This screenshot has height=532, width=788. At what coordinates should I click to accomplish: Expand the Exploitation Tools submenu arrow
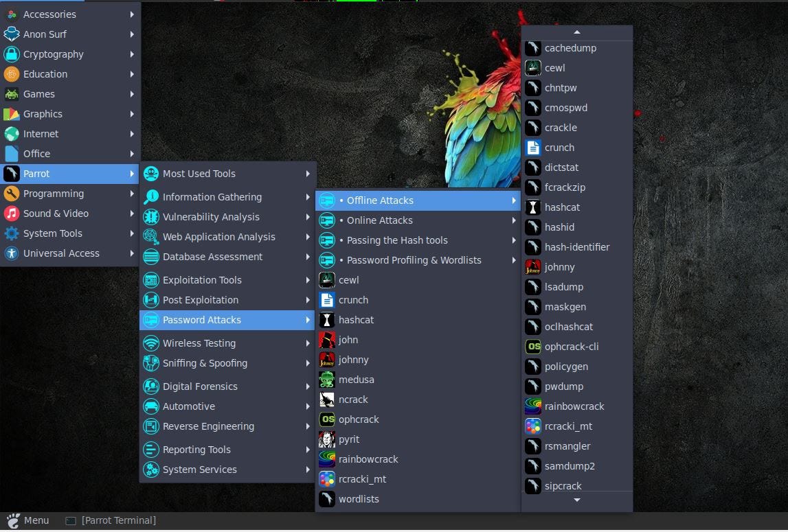[308, 280]
